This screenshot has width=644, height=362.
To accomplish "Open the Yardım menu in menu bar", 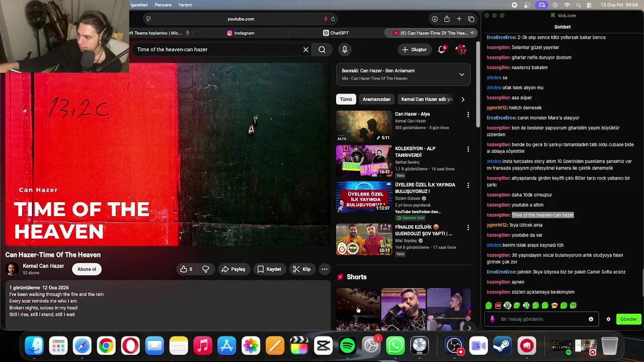I will point(185,5).
